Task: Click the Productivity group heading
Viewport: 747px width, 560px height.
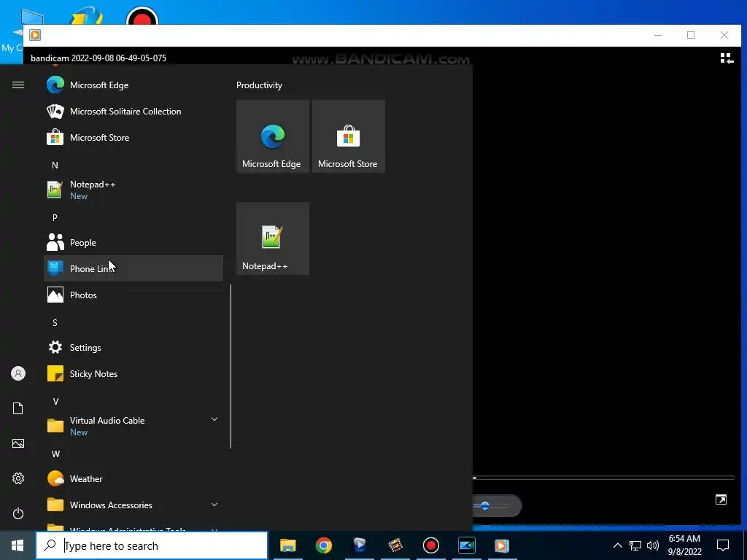Action: tap(259, 85)
